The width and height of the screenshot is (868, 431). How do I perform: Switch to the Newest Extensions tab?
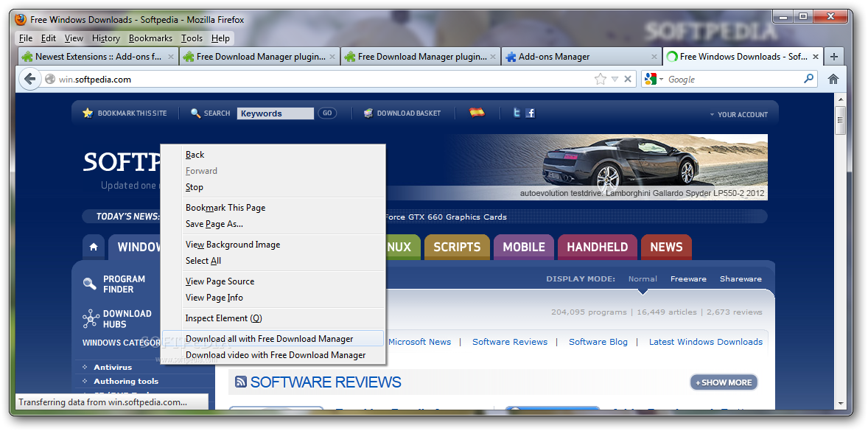click(99, 57)
